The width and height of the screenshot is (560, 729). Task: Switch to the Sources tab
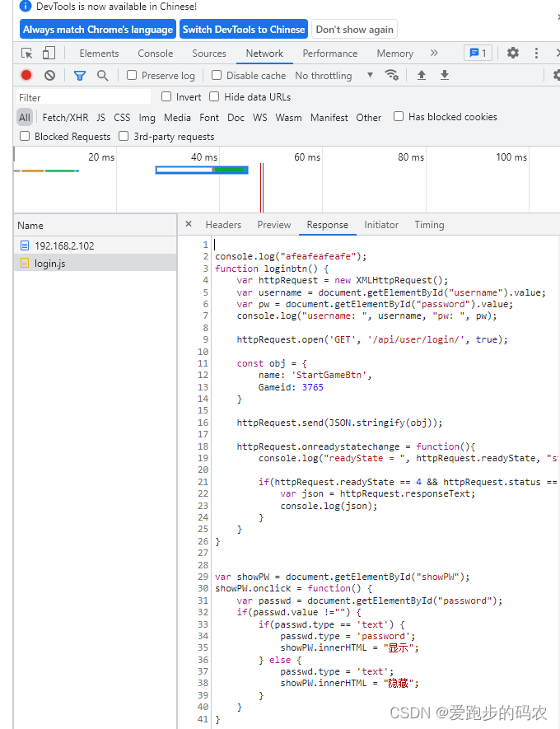coord(209,54)
